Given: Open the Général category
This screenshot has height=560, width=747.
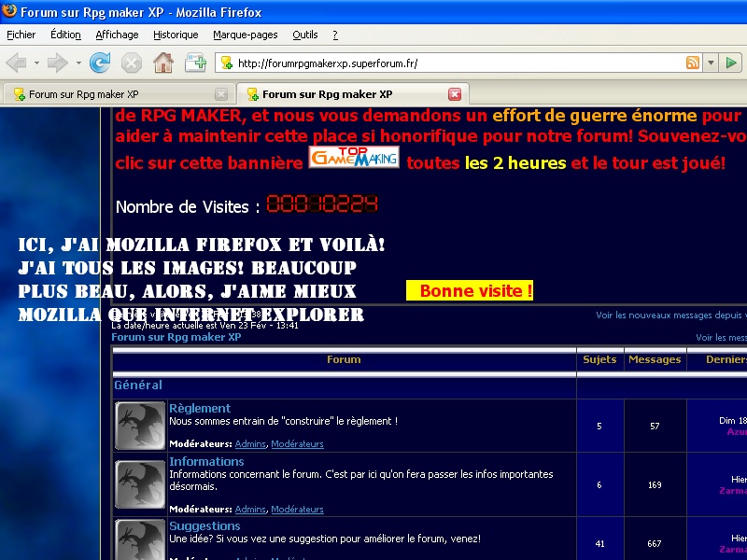Looking at the screenshot, I should (x=138, y=385).
